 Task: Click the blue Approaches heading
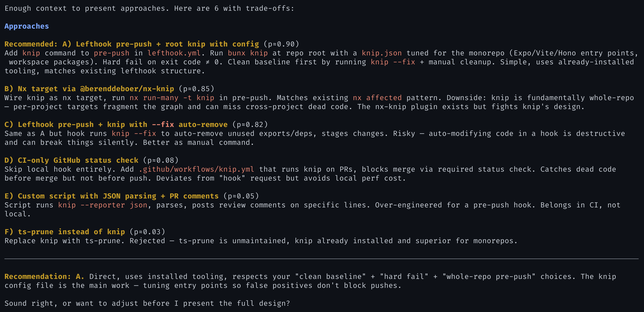click(27, 26)
